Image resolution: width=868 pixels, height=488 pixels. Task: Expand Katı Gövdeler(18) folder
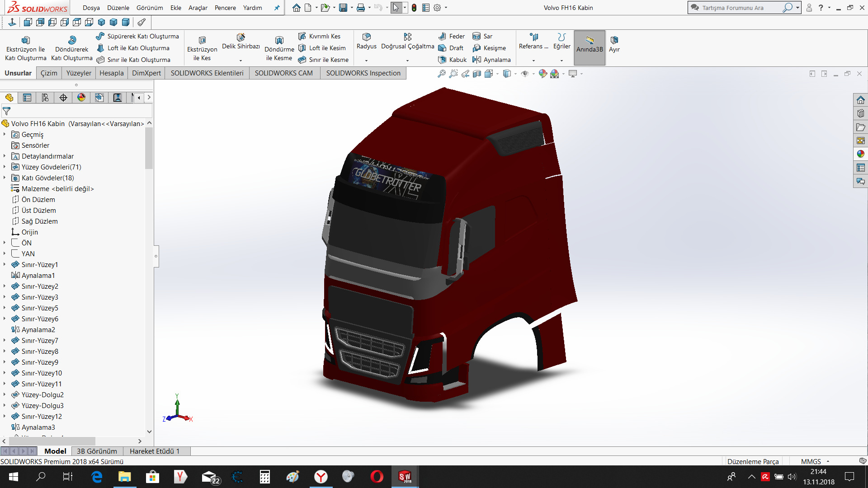[5, 178]
